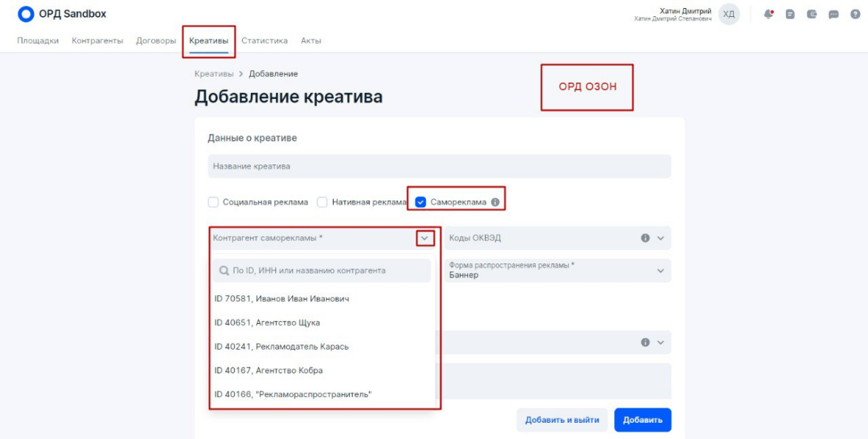Focus the contractor search by ID, ИНН field

coord(322,271)
